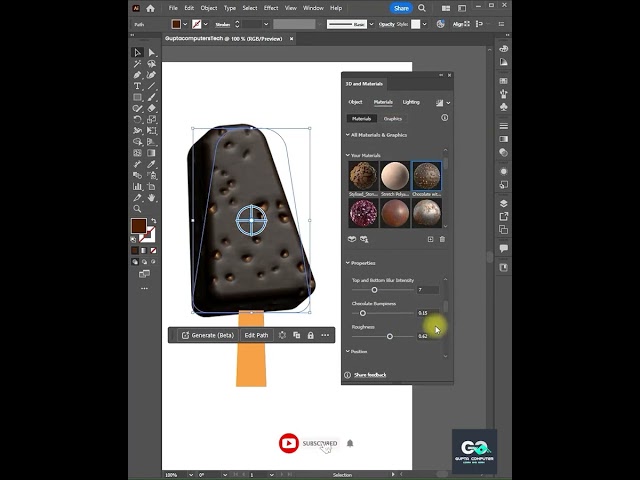Select the Chocolate material thumbnail
640x480 pixels.
(x=427, y=176)
